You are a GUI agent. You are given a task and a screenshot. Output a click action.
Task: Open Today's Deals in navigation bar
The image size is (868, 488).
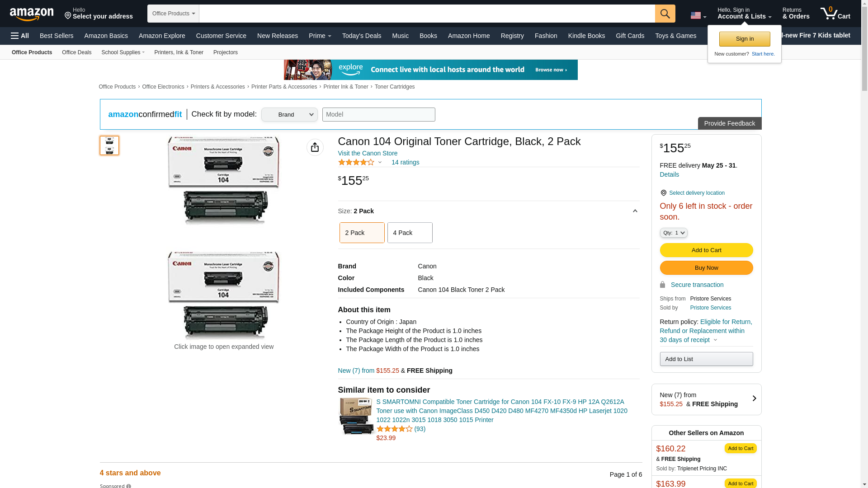coord(361,36)
